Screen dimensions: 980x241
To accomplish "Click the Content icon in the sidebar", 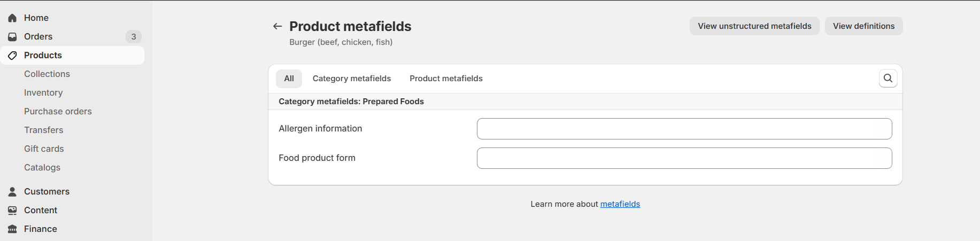I will pos(12,211).
